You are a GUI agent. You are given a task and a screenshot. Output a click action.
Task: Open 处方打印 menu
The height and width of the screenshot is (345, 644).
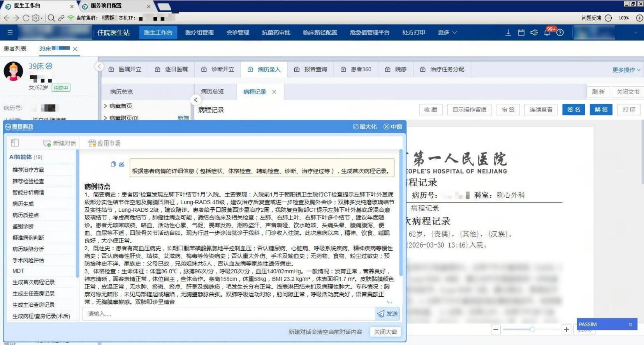(413, 32)
